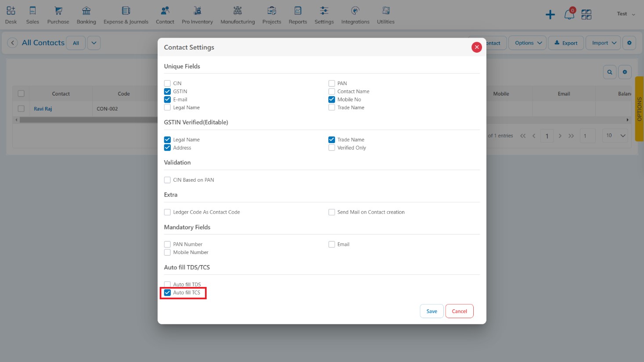
Task: Open the Manufacturing module
Action: pyautogui.click(x=237, y=15)
